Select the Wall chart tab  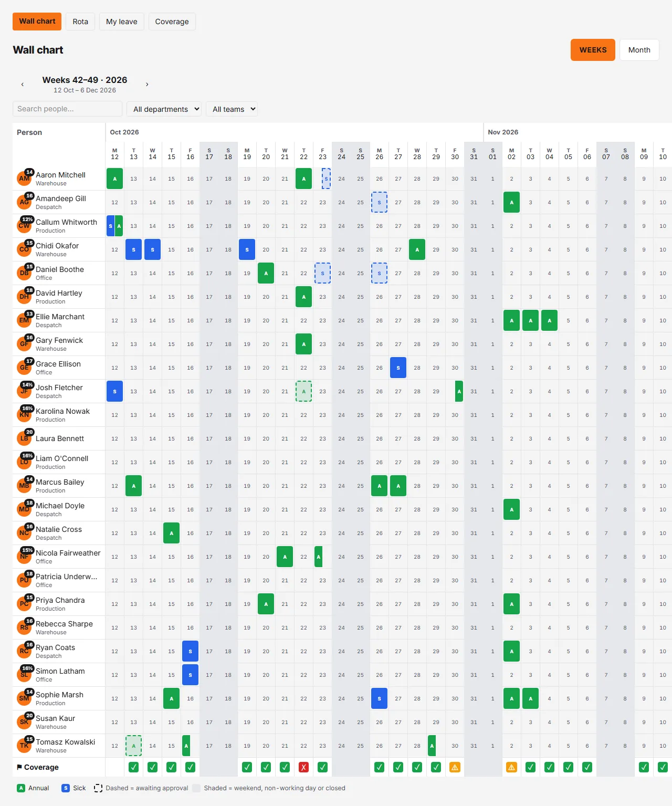click(x=37, y=22)
